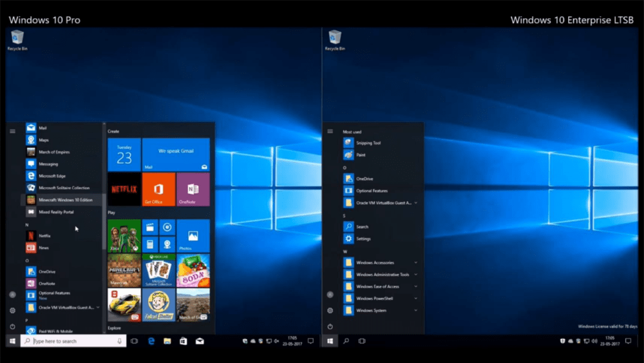Click the Get Office tile

(158, 189)
